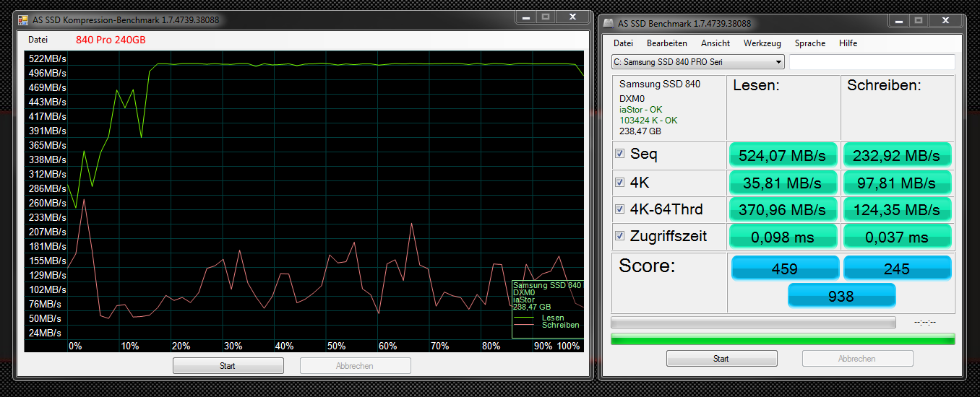Image resolution: width=980 pixels, height=397 pixels.
Task: Open the Hilfe menu
Action: tap(848, 43)
